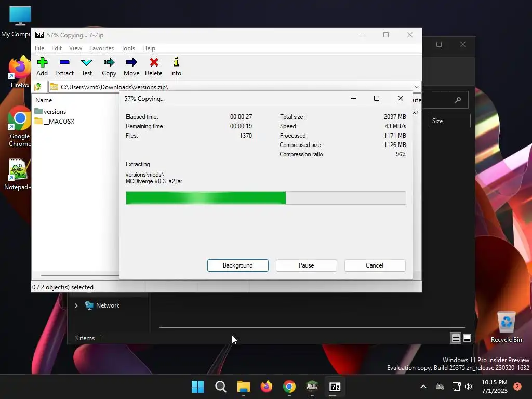Open the network status tray icon
Screen dimensions: 532x399
click(x=456, y=387)
